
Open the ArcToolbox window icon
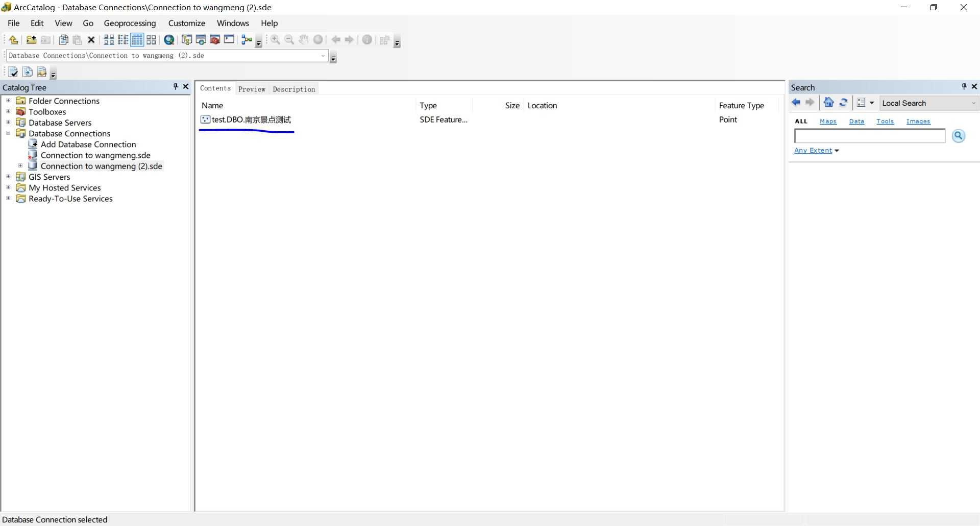click(x=215, y=40)
